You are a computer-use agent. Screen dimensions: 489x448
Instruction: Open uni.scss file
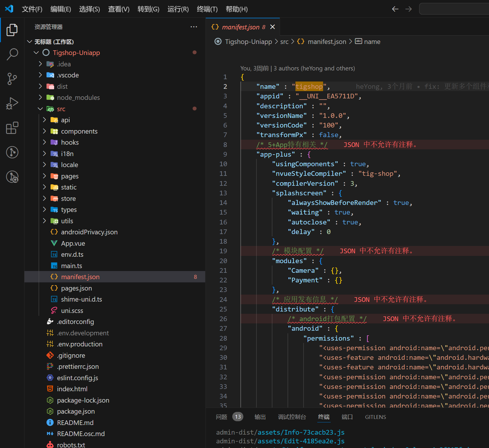115,311
